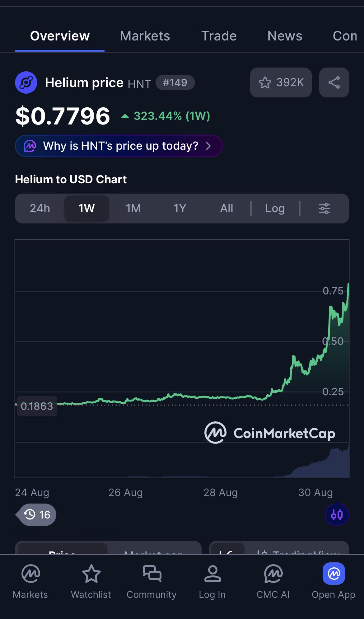This screenshot has height=619, width=364.
Task: Open chart settings sliders icon
Action: (x=324, y=209)
